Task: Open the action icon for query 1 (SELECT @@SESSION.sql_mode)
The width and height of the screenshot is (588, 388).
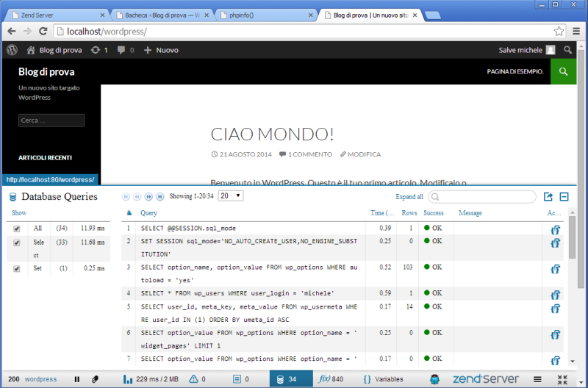Action: [556, 230]
